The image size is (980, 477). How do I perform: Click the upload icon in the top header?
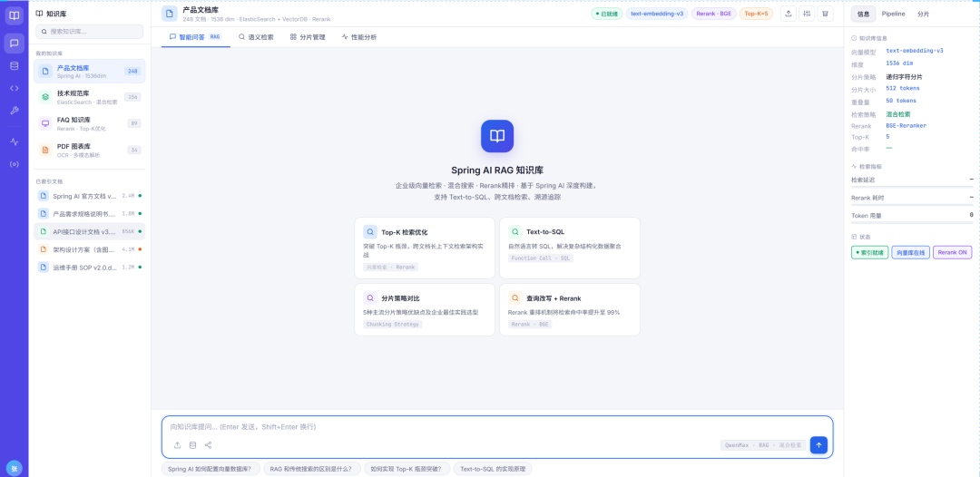click(x=789, y=14)
